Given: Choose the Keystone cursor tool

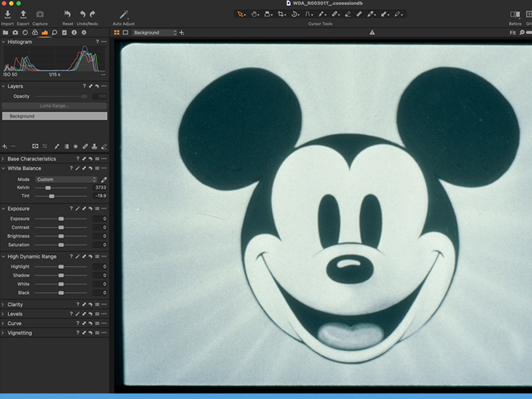Looking at the screenshot, I should click(x=309, y=14).
